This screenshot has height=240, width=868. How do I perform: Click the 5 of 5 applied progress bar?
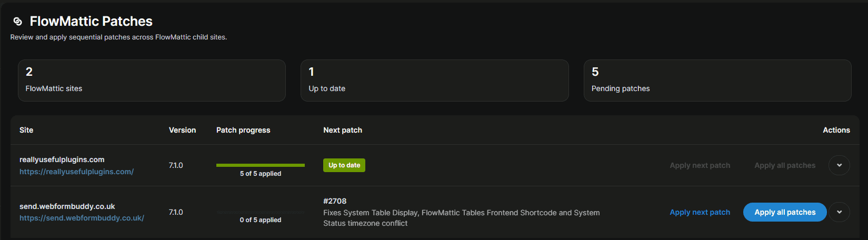coord(261,165)
